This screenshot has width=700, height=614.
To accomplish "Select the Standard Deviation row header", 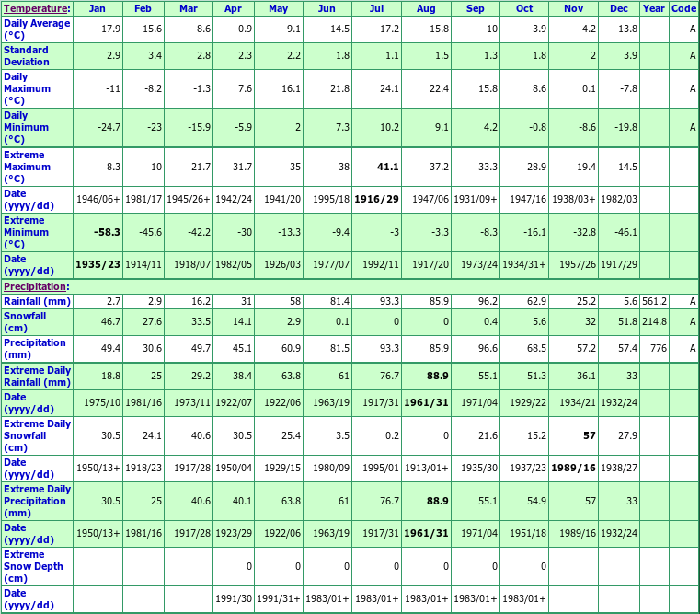I will click(x=27, y=55).
